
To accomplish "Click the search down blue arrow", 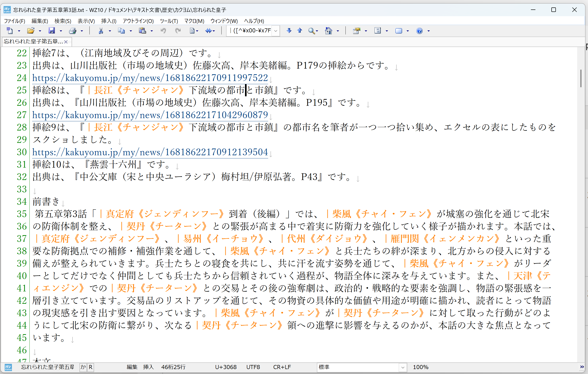I will tap(289, 31).
